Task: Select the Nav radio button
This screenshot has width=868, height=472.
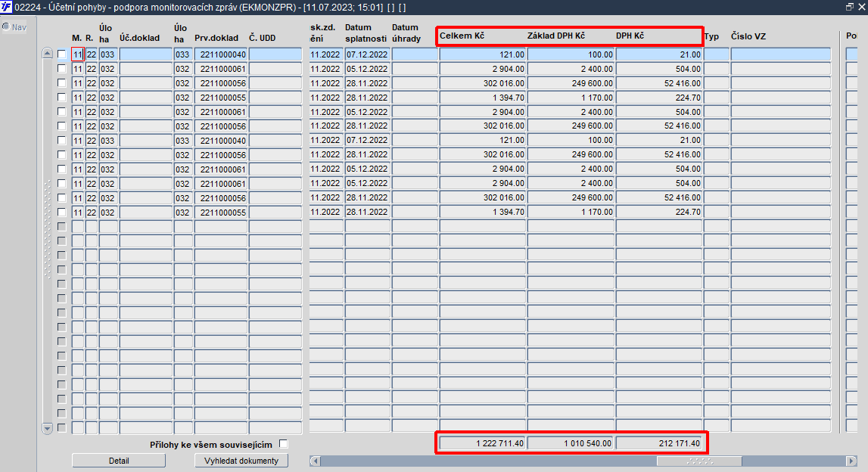Action: (x=6, y=26)
